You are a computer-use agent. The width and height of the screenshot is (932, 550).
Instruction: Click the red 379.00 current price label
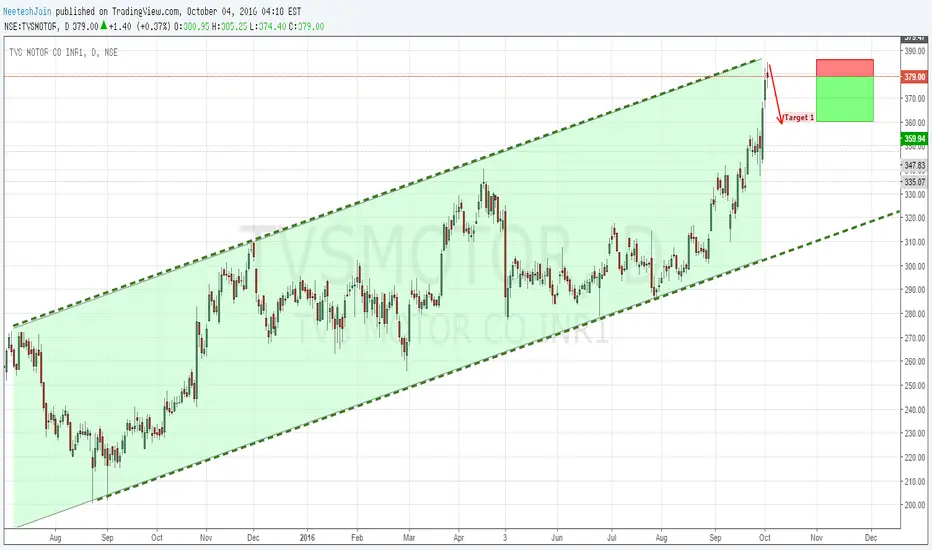(915, 77)
